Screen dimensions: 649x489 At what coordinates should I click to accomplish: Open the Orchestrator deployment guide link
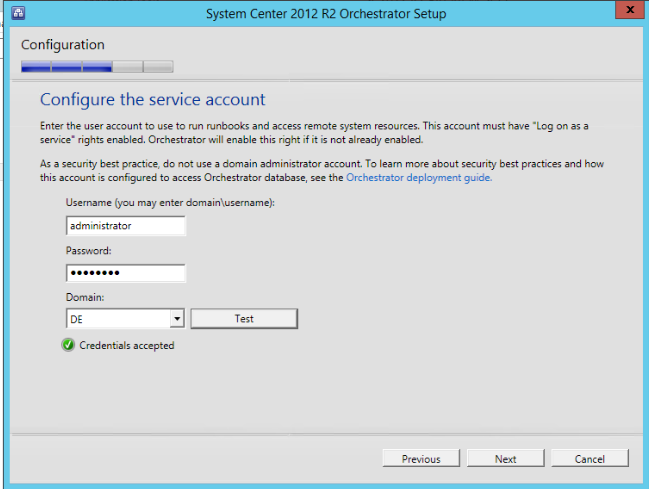pyautogui.click(x=418, y=178)
